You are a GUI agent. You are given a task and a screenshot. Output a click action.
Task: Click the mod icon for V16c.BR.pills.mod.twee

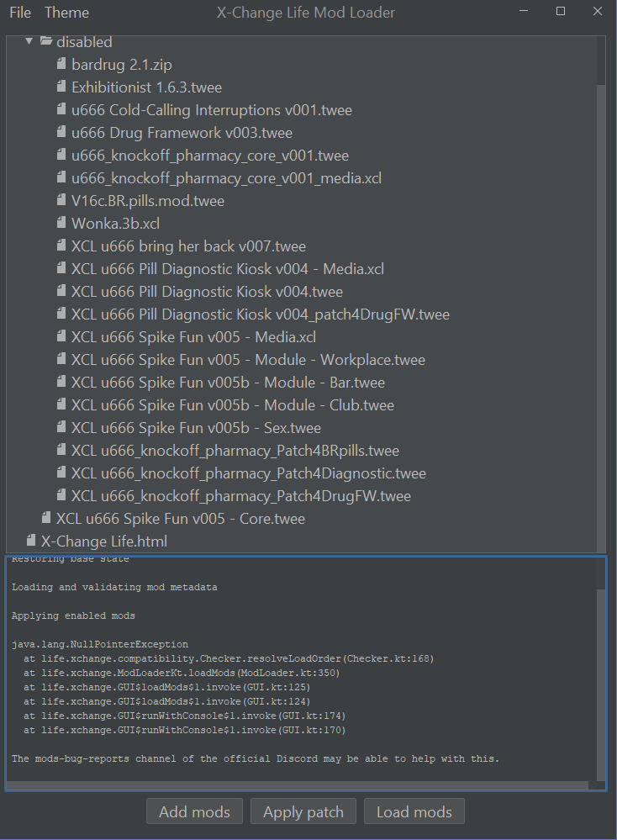[60, 200]
